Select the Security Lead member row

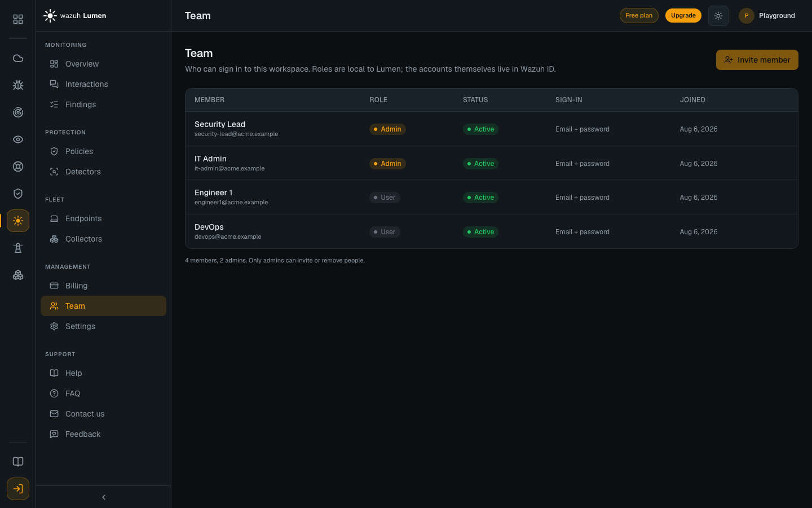tap(492, 129)
